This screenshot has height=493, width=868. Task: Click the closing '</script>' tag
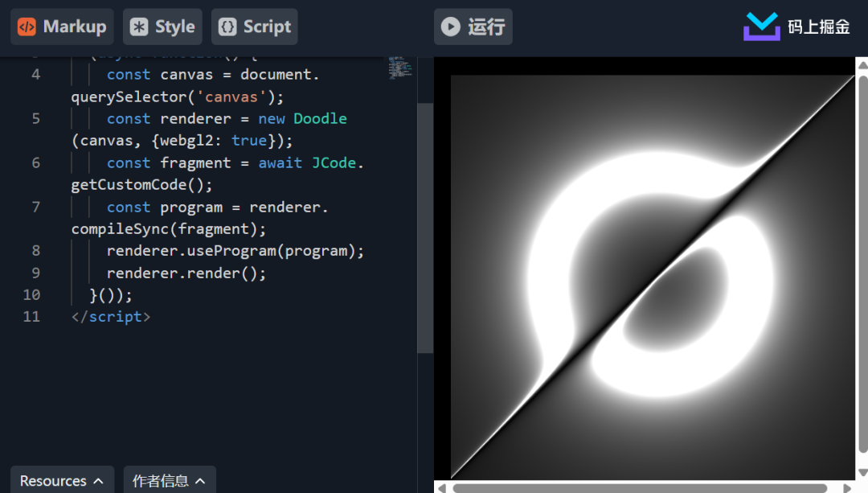click(111, 317)
